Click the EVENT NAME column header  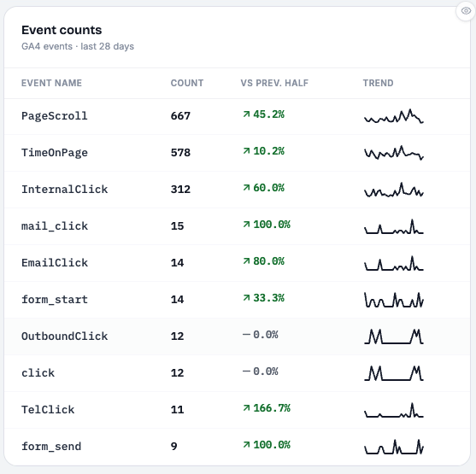point(51,83)
